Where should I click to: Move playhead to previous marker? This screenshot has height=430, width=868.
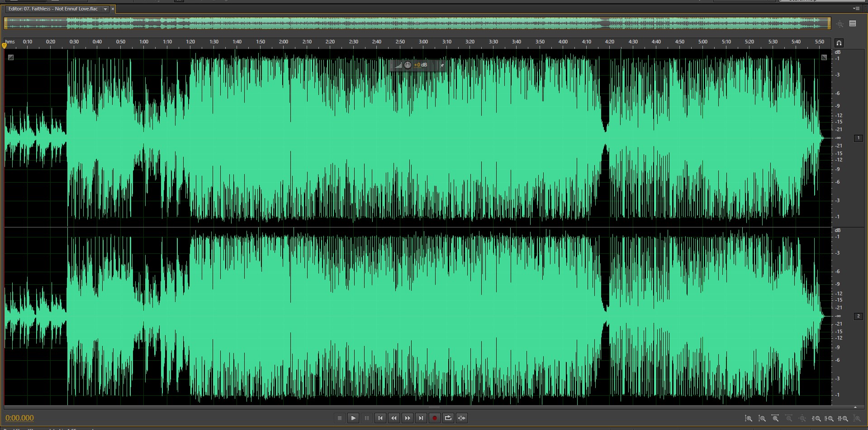(380, 418)
